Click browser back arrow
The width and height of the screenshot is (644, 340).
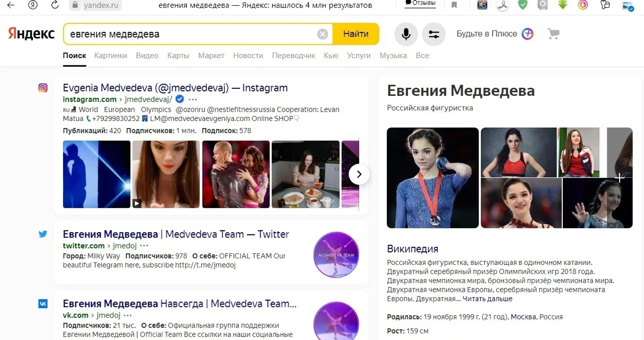point(11,5)
